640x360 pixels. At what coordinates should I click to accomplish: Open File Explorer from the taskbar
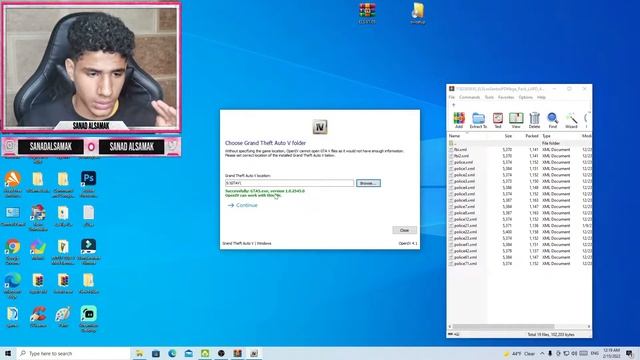[x=139, y=353]
